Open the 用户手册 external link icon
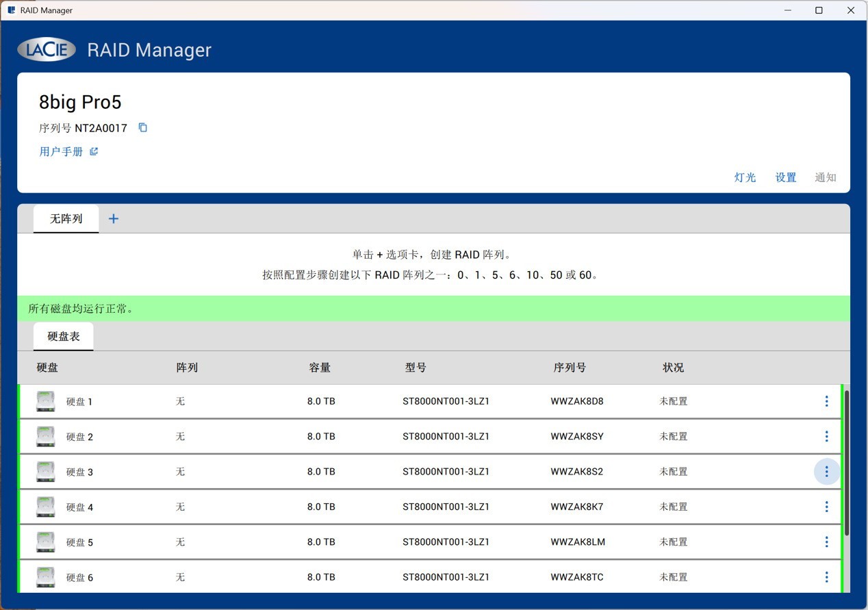This screenshot has width=868, height=610. pyautogui.click(x=94, y=151)
